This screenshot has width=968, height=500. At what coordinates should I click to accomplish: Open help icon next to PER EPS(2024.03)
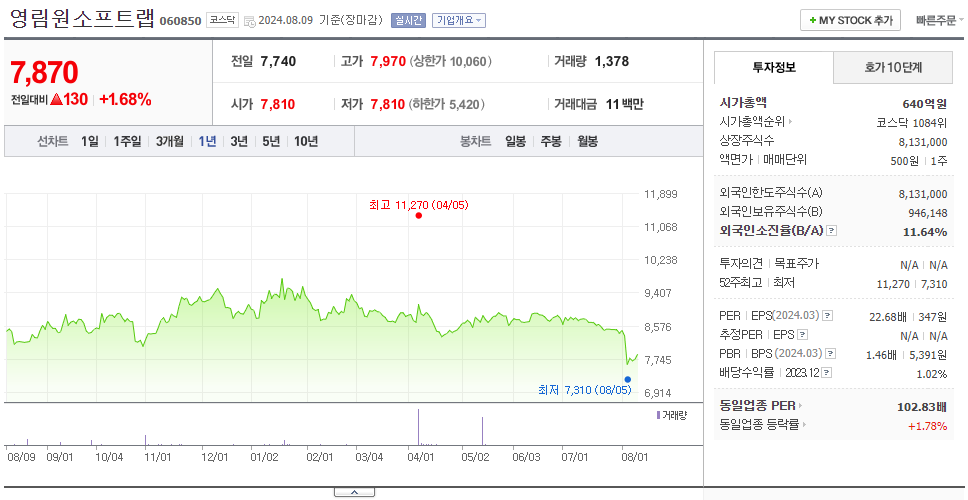tap(828, 316)
